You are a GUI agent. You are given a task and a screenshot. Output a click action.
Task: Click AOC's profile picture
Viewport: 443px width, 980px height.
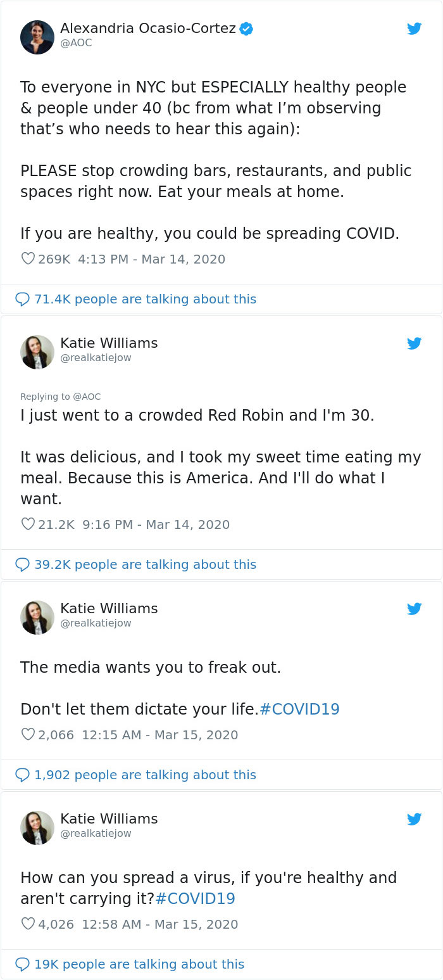tap(37, 36)
